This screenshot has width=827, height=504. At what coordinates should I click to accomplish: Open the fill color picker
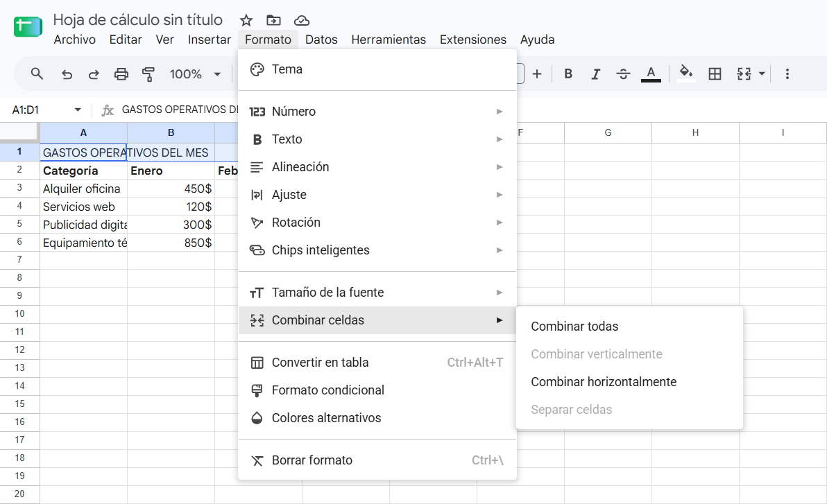coord(685,73)
